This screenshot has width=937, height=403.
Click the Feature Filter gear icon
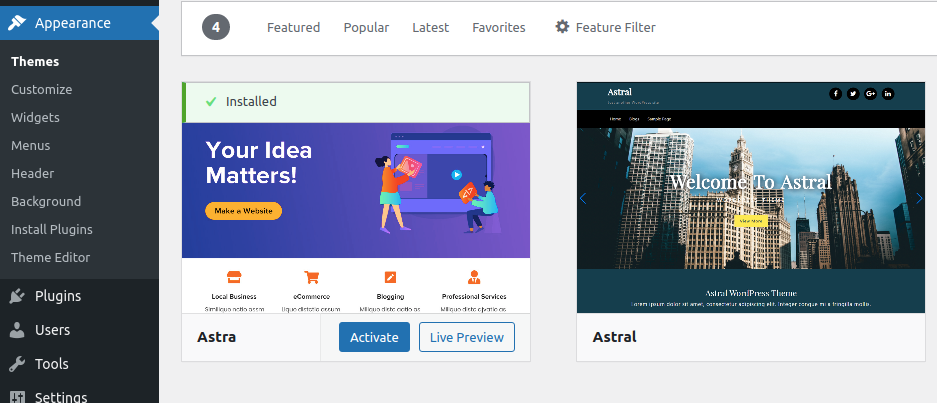coord(562,27)
